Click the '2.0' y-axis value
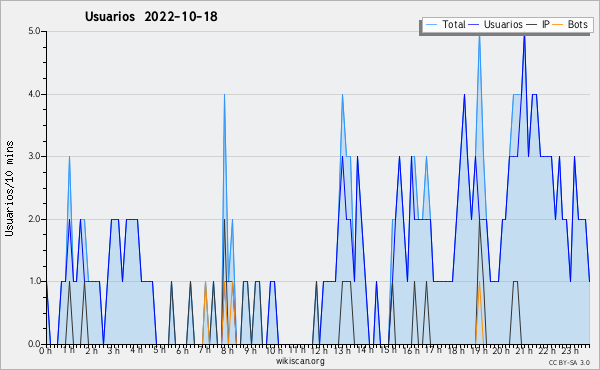 tap(34, 219)
